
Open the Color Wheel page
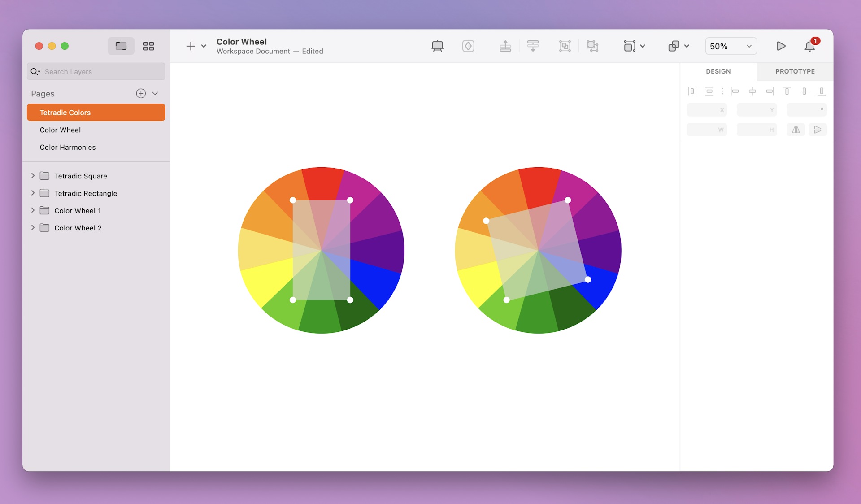[x=60, y=130]
